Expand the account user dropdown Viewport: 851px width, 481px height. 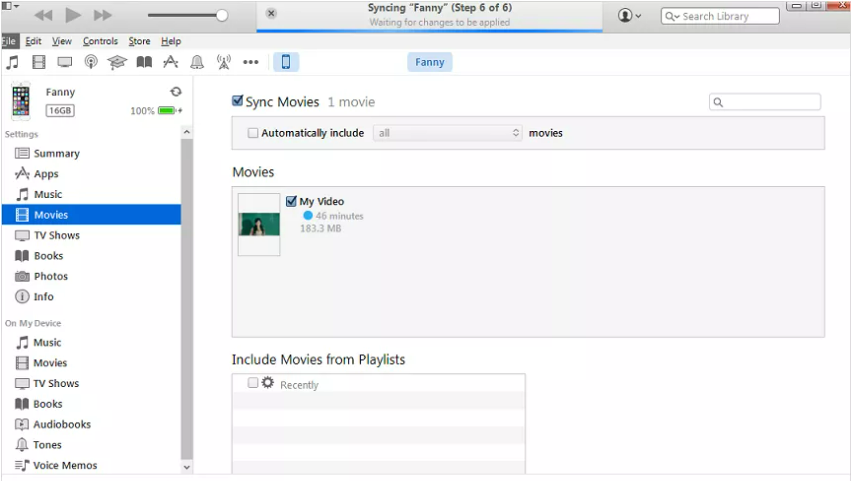click(x=630, y=16)
